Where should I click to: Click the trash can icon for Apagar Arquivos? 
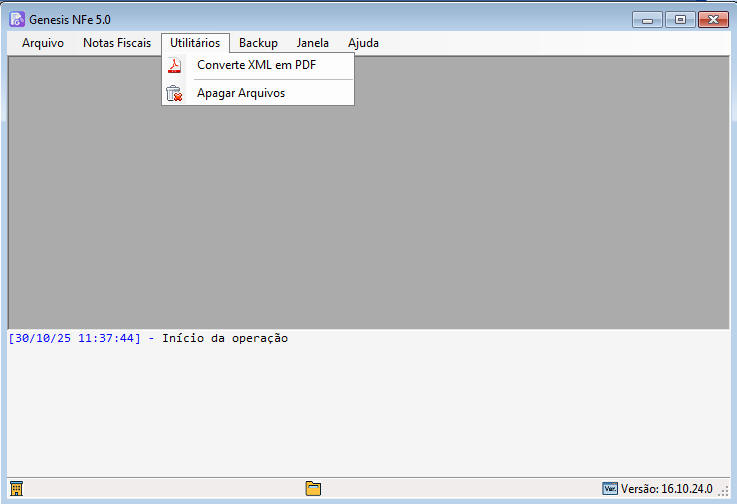tap(174, 93)
